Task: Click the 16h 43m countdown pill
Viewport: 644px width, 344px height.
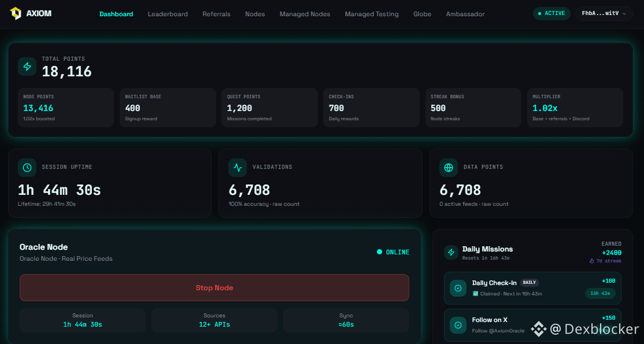Action: click(x=600, y=294)
